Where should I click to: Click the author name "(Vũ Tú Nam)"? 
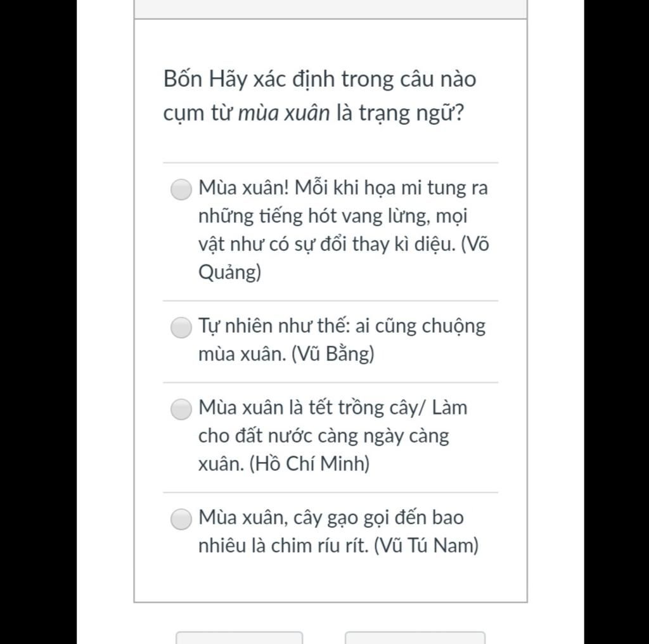pos(426,546)
